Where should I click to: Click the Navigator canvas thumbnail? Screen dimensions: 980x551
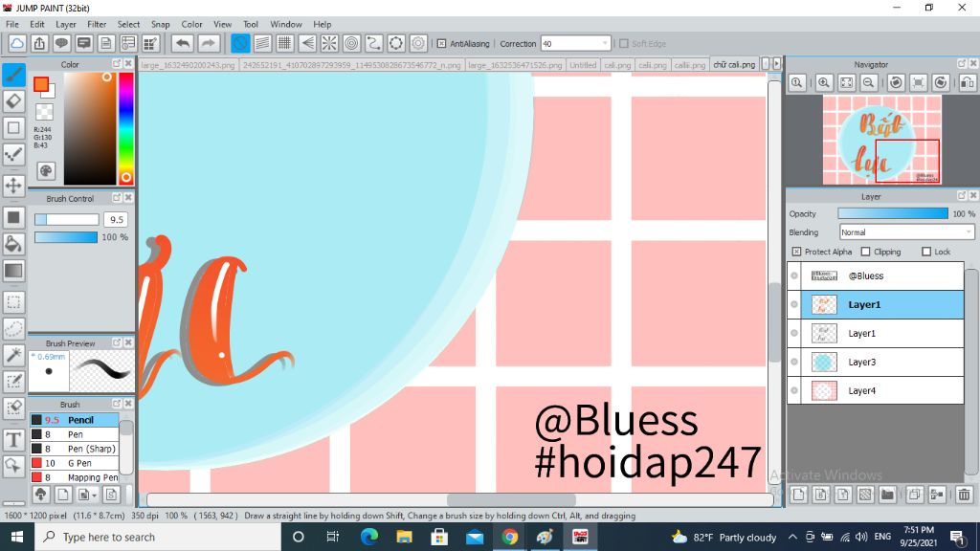click(x=881, y=140)
